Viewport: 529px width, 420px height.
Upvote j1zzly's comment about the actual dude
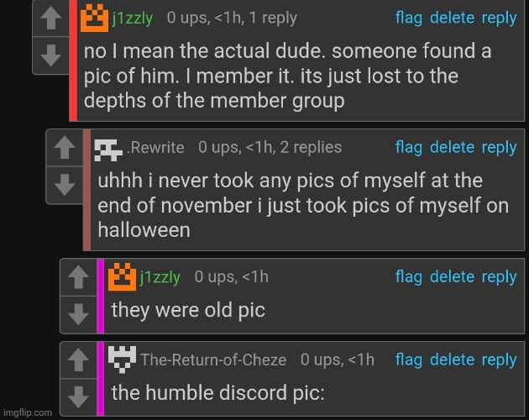pos(51,18)
